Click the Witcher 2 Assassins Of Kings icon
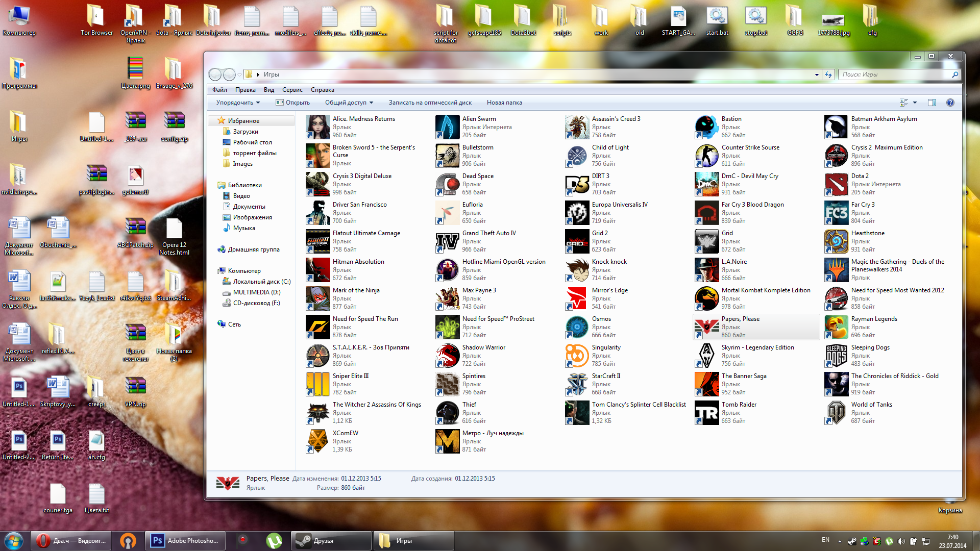The height and width of the screenshot is (551, 980). pos(317,413)
